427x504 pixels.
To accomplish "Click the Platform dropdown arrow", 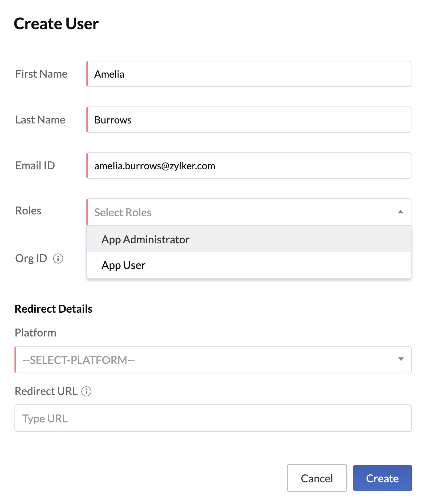I will coord(401,359).
